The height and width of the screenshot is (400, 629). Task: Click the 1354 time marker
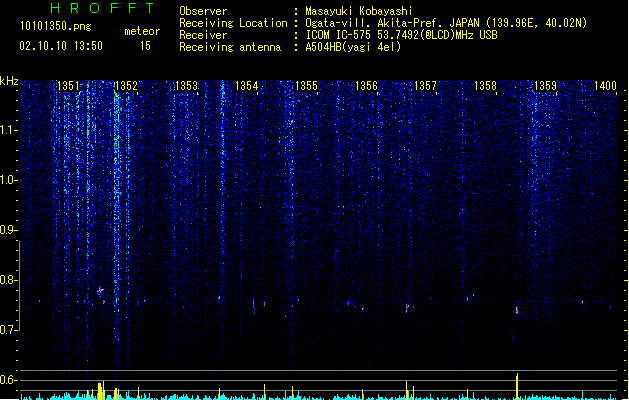[246, 86]
